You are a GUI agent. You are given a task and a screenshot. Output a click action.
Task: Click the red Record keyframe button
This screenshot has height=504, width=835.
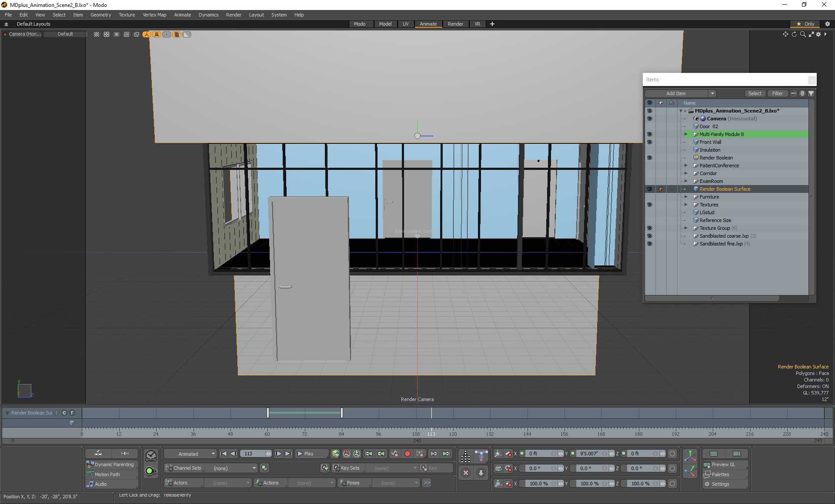click(407, 454)
